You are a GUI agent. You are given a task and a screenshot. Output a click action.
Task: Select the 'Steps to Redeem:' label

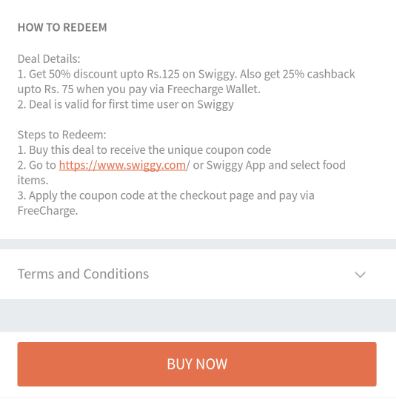[x=62, y=135]
